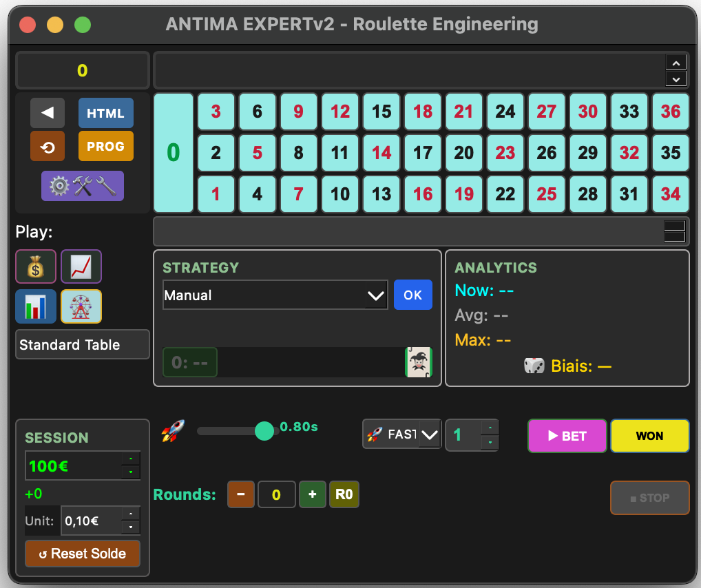Click the rounds count field showing 0
This screenshot has height=588, width=701.
click(x=277, y=494)
